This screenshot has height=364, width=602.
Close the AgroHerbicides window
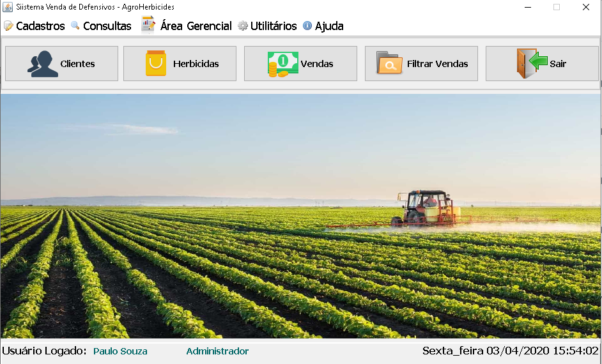click(x=586, y=7)
